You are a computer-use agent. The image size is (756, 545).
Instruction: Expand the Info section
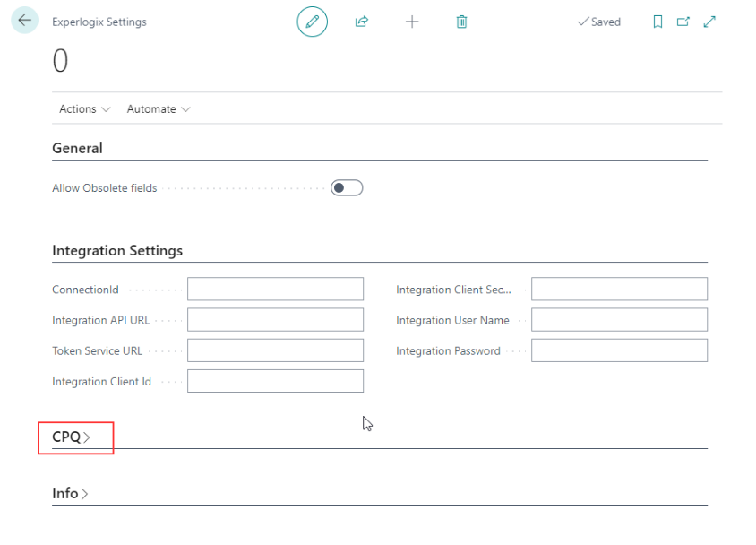[x=70, y=493]
